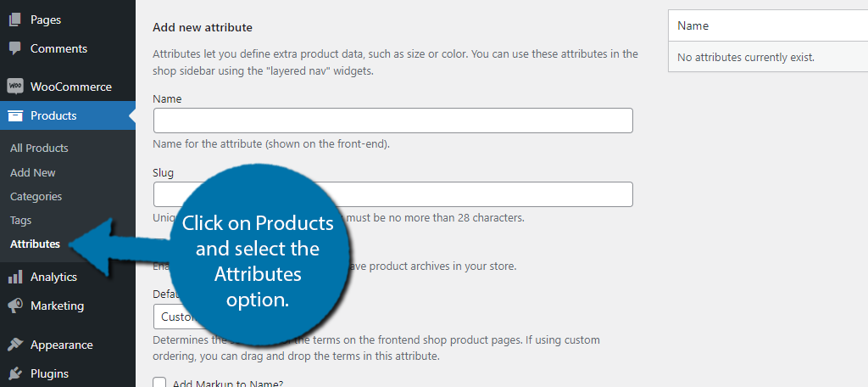Click the Appearance paintbrush icon
Viewport: 868px width, 387px height.
pyautogui.click(x=15, y=345)
